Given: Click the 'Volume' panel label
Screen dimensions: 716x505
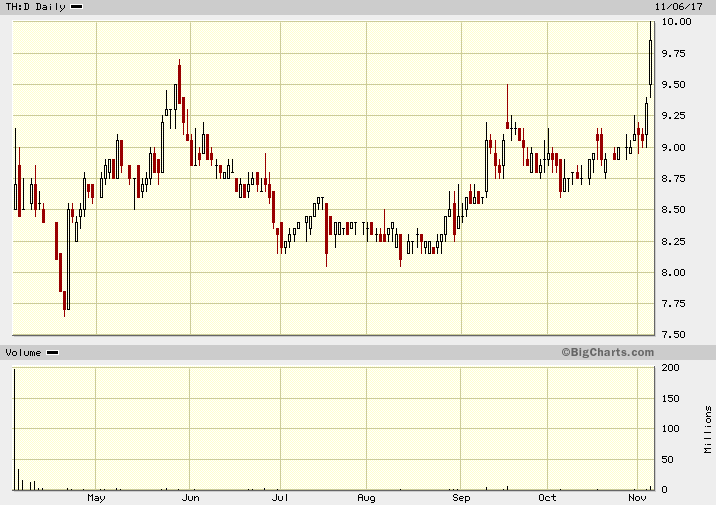Looking at the screenshot, I should (23, 352).
